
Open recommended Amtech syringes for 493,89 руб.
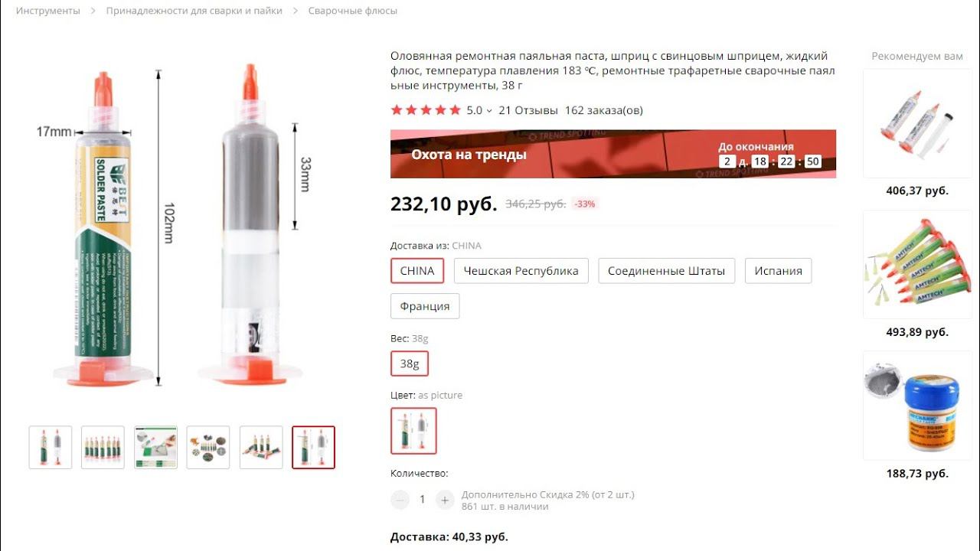tap(917, 273)
